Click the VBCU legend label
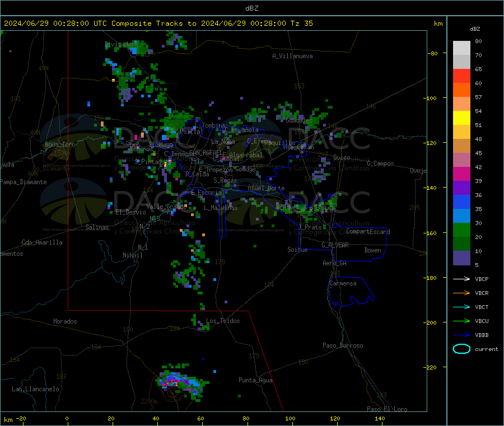The image size is (504, 426). (482, 321)
